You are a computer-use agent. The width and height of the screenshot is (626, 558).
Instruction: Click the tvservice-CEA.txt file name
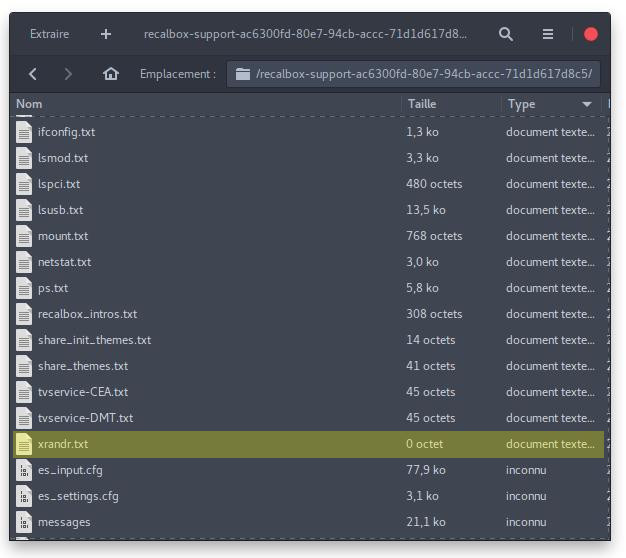click(x=83, y=392)
